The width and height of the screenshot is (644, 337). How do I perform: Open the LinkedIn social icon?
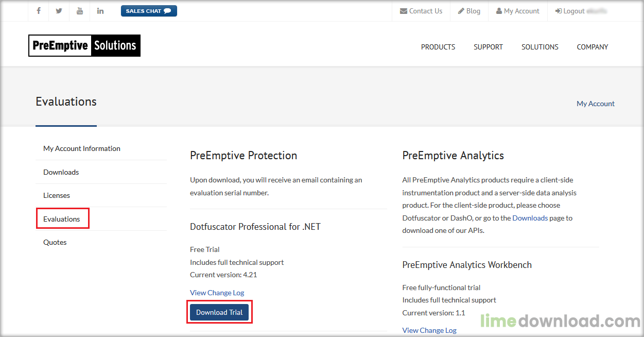(100, 11)
